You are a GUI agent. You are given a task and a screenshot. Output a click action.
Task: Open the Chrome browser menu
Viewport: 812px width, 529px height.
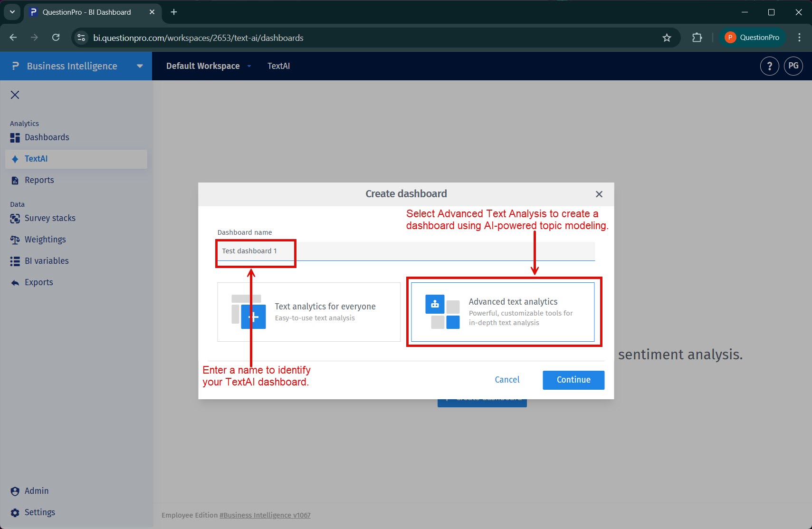pyautogui.click(x=800, y=38)
